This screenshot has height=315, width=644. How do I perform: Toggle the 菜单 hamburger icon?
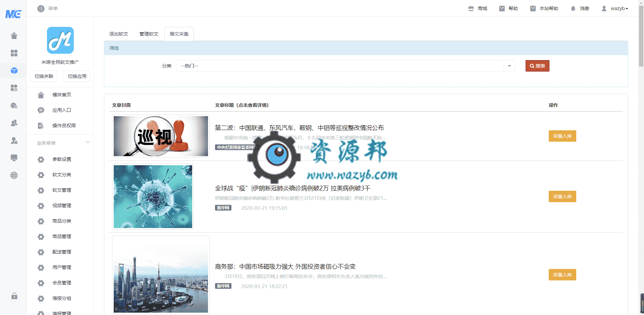pyautogui.click(x=41, y=8)
